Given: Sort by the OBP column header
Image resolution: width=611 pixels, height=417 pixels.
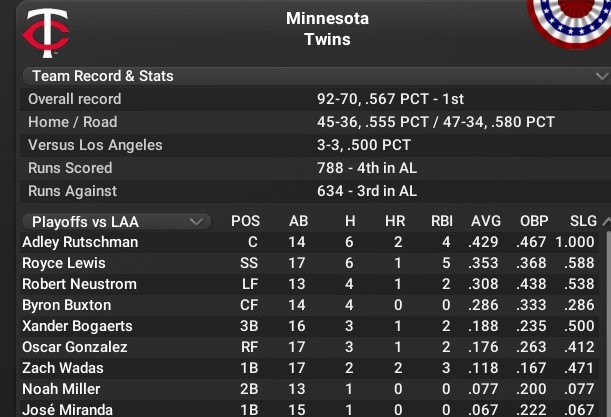Looking at the screenshot, I should tap(535, 221).
